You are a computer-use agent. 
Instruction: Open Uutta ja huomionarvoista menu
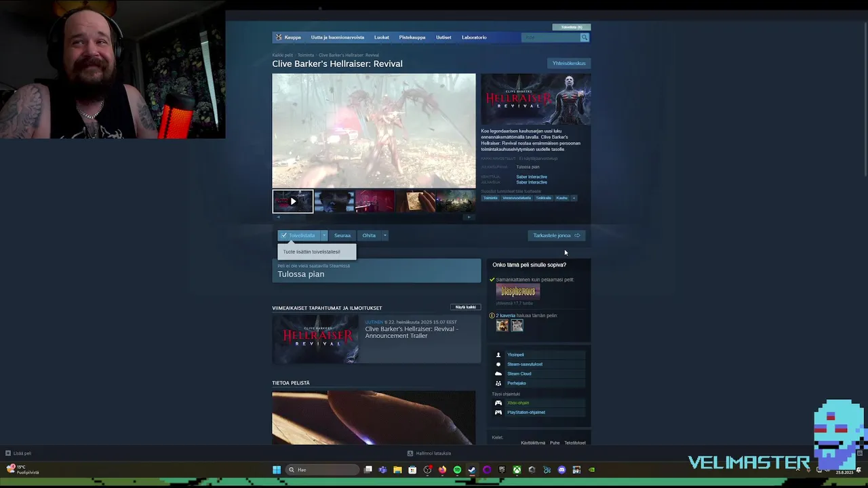[x=338, y=37]
